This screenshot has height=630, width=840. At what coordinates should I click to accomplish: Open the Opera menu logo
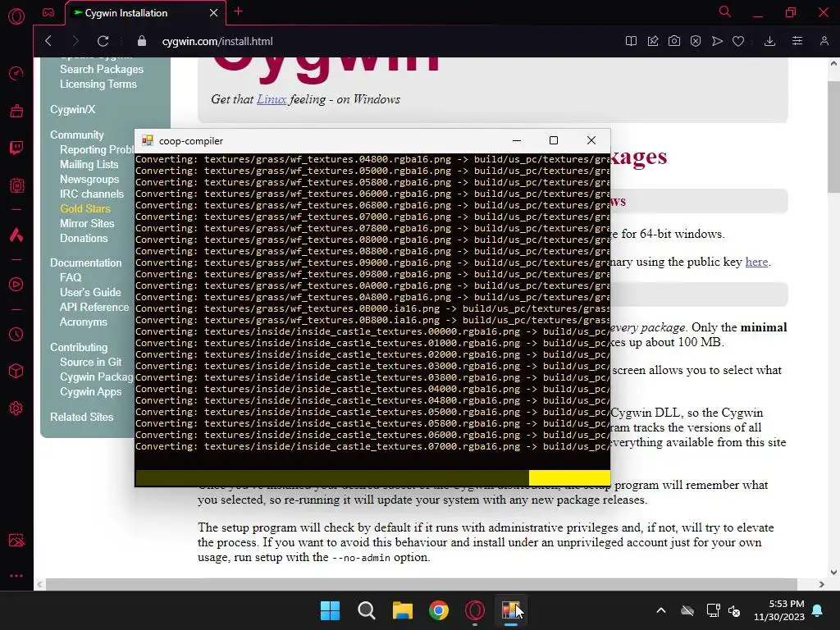pyautogui.click(x=16, y=16)
